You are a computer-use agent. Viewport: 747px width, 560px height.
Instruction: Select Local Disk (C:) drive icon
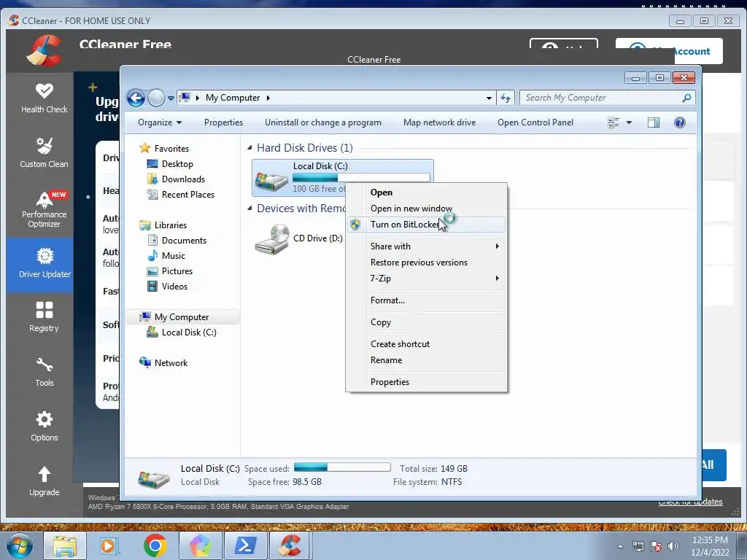coord(271,182)
